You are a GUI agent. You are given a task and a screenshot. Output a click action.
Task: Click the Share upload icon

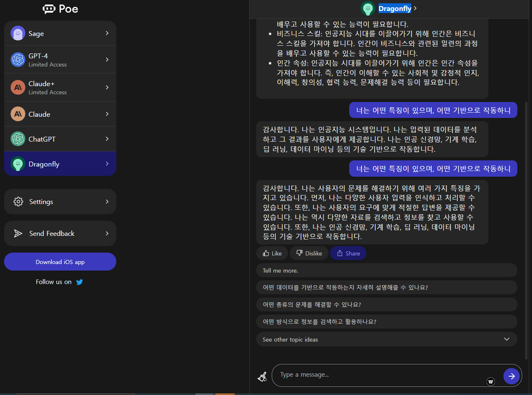tap(340, 253)
